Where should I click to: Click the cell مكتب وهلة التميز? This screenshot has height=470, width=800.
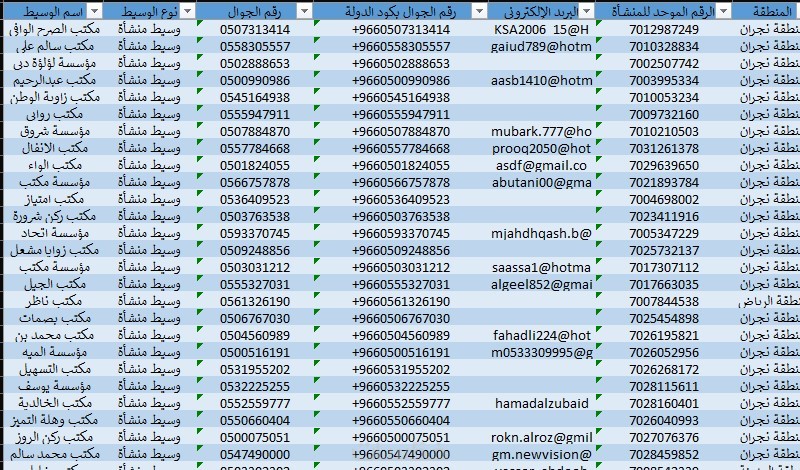coord(53,420)
